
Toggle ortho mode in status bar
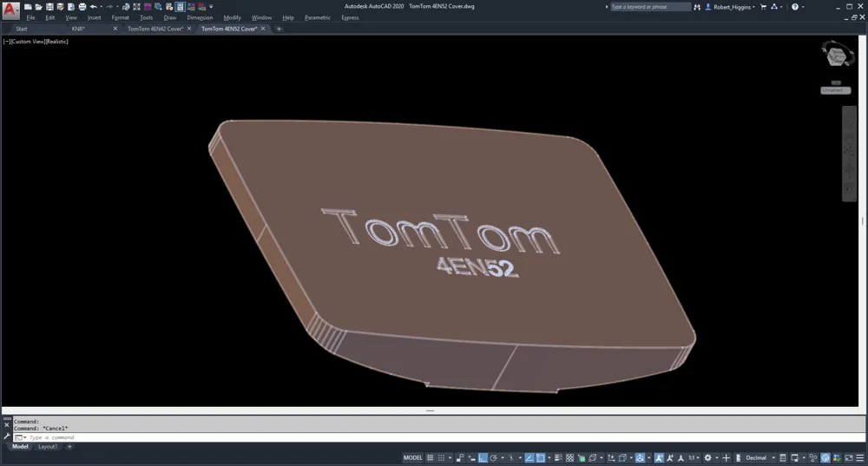[482, 457]
